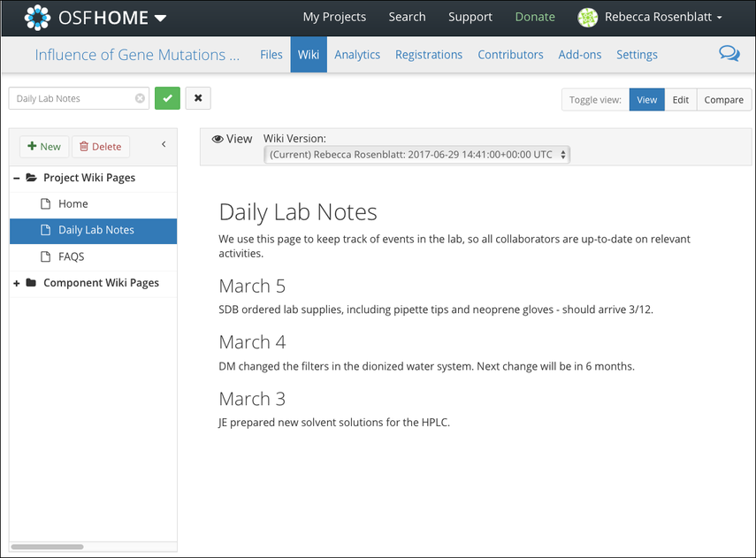This screenshot has width=756, height=558.
Task: Open Search in the top navbar
Action: click(x=407, y=17)
